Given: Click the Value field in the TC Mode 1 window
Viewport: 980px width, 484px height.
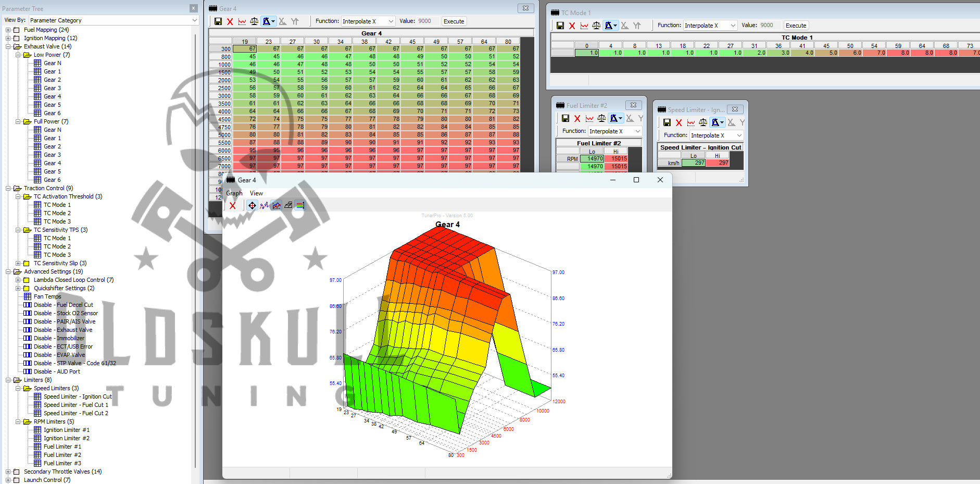Looking at the screenshot, I should pyautogui.click(x=769, y=26).
